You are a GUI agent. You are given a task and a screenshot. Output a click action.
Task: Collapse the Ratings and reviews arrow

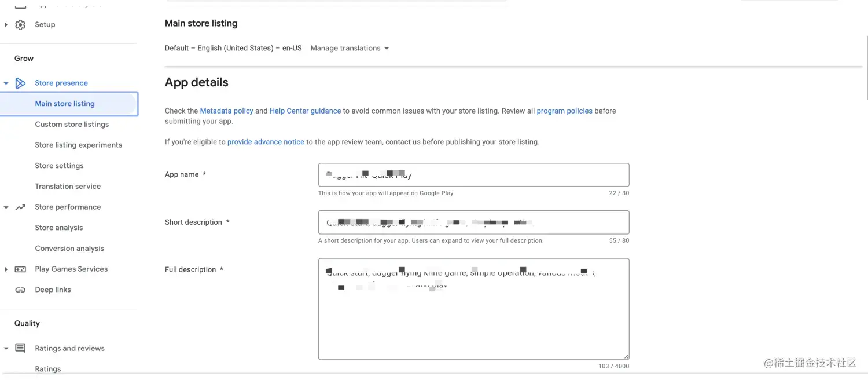(6, 349)
